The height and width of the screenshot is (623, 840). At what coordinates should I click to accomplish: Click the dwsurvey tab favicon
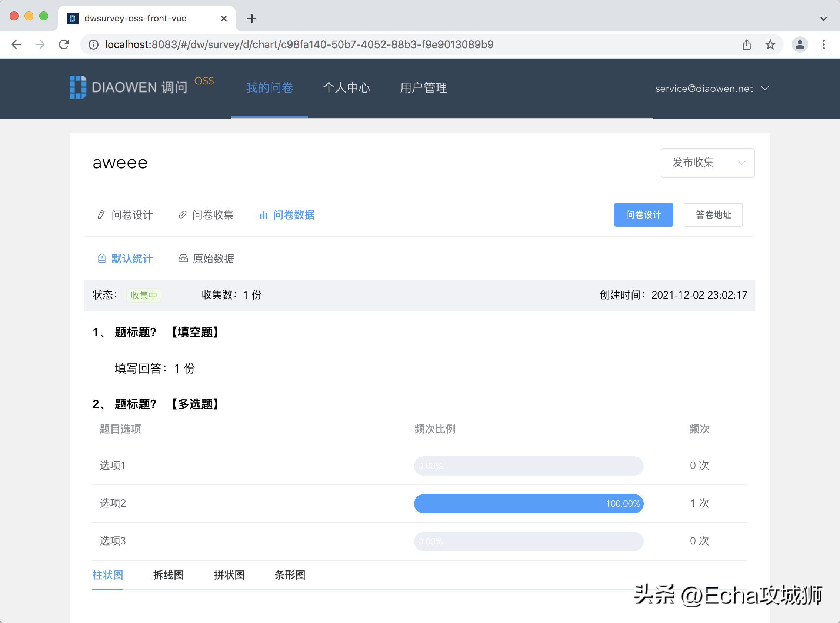[72, 19]
